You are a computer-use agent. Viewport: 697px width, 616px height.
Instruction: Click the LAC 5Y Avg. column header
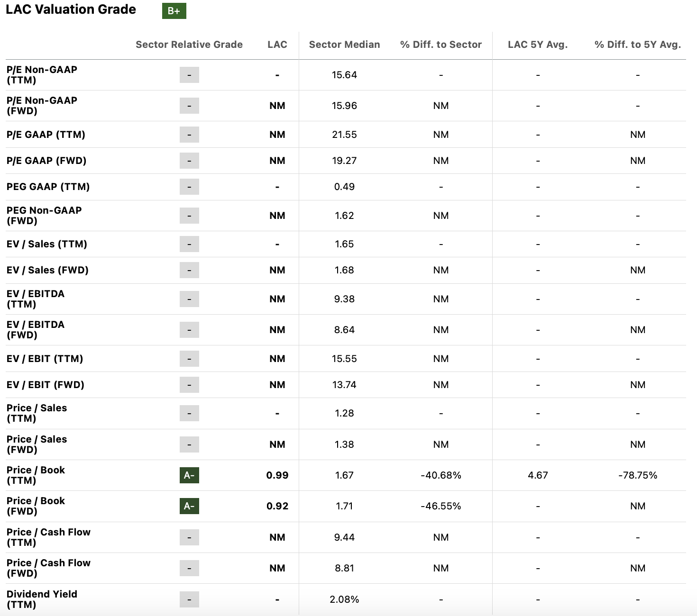click(x=538, y=45)
